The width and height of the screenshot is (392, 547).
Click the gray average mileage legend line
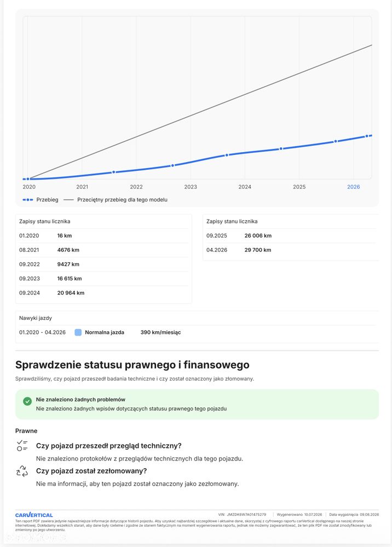(68, 199)
